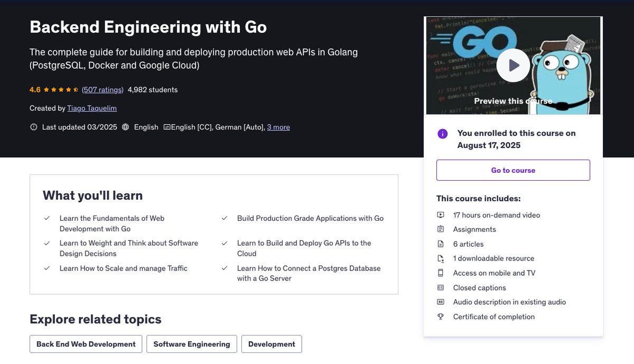Click the What you'll learn heading
634x364 pixels.
tap(92, 195)
